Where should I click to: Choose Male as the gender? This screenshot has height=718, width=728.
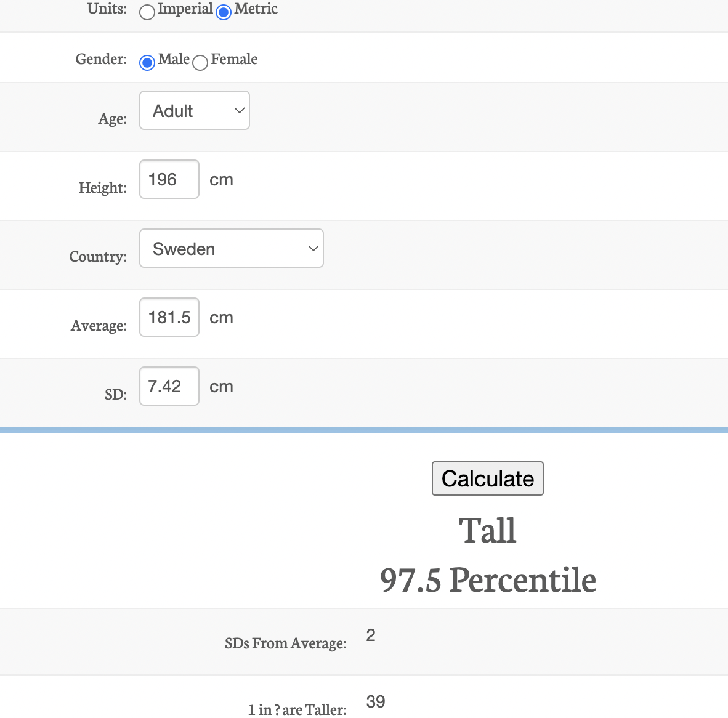147,62
